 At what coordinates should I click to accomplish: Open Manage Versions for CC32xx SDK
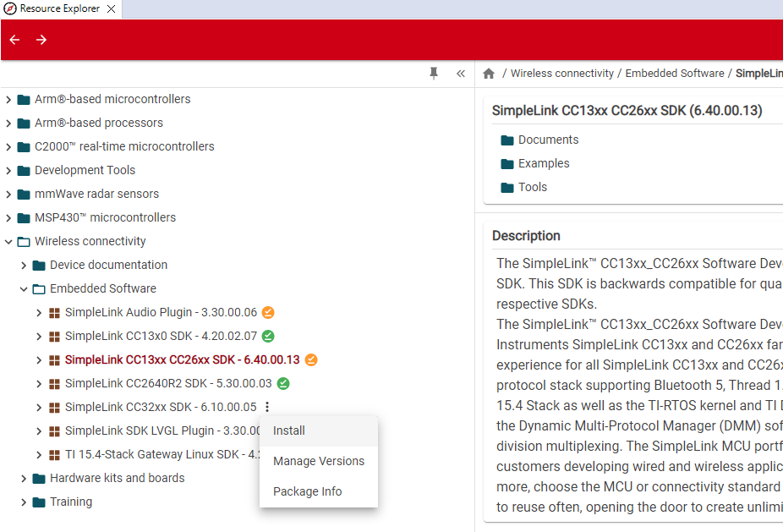[x=318, y=461]
